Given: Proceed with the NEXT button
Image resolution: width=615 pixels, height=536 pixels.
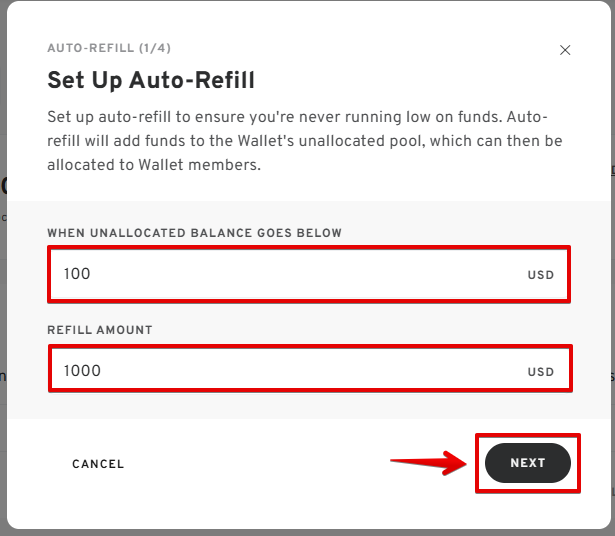Looking at the screenshot, I should pos(528,463).
